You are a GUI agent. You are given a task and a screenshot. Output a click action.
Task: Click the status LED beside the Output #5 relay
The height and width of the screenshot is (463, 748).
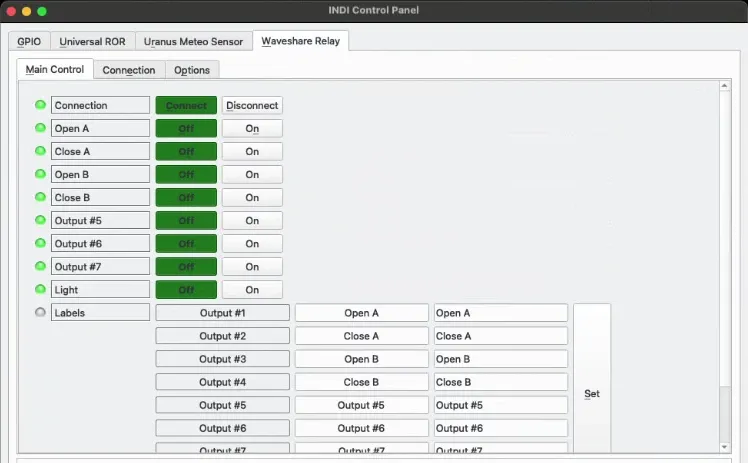[41, 220]
